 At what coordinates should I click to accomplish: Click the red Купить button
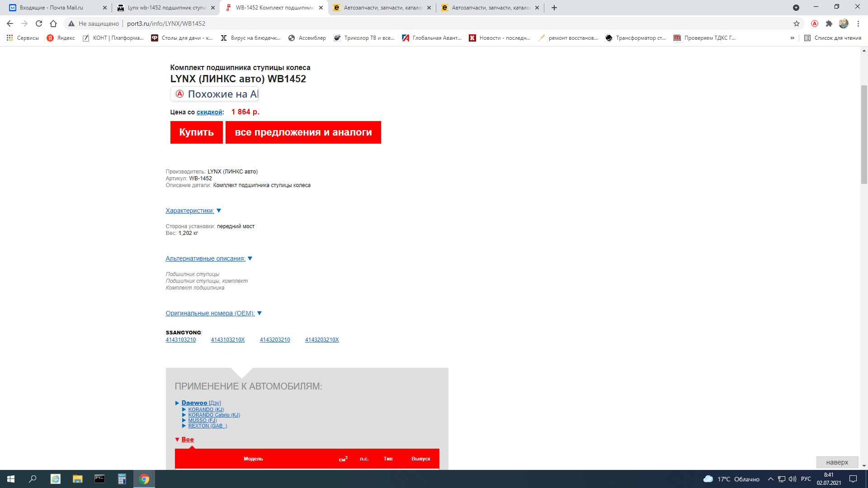click(196, 132)
